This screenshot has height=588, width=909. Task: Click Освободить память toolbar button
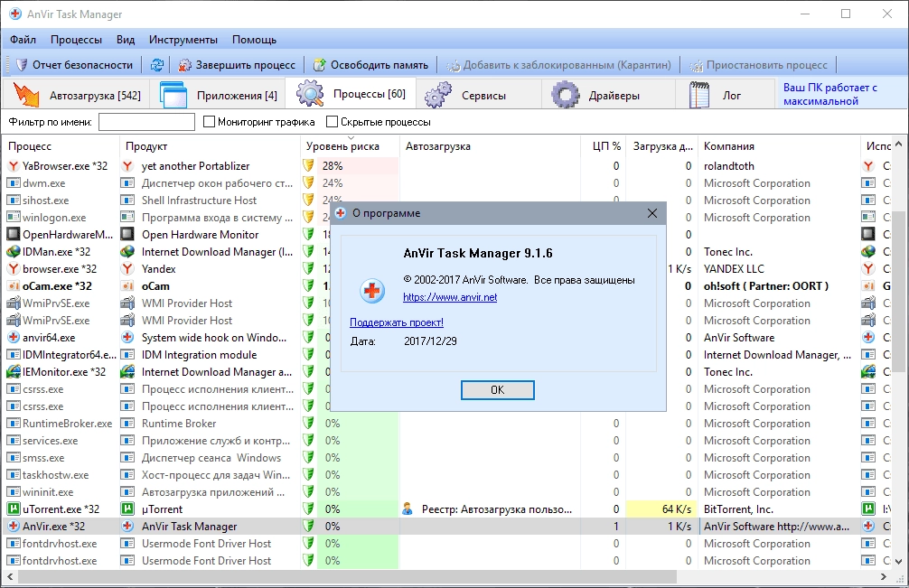(x=371, y=65)
